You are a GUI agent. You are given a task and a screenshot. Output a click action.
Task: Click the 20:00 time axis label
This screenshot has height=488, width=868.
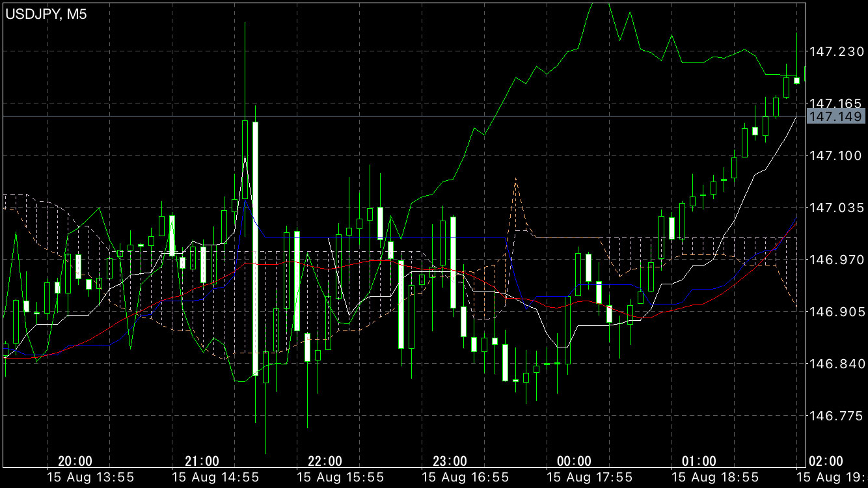(x=75, y=461)
